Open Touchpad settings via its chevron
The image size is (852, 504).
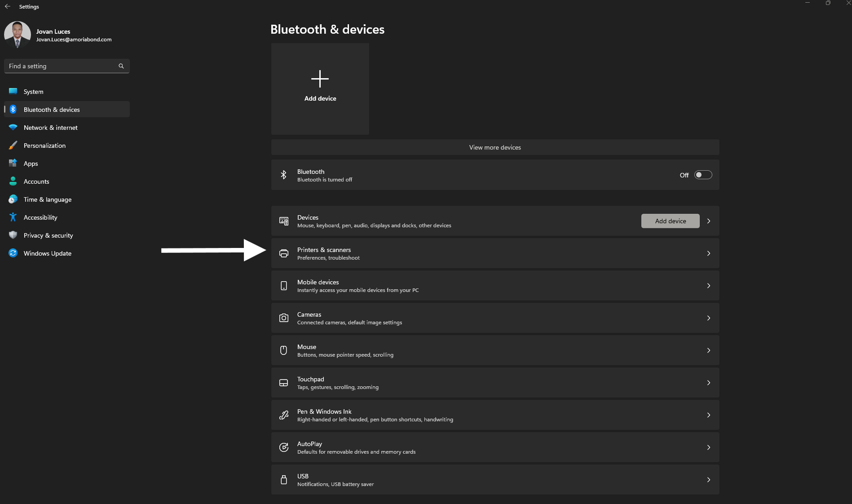(x=709, y=383)
